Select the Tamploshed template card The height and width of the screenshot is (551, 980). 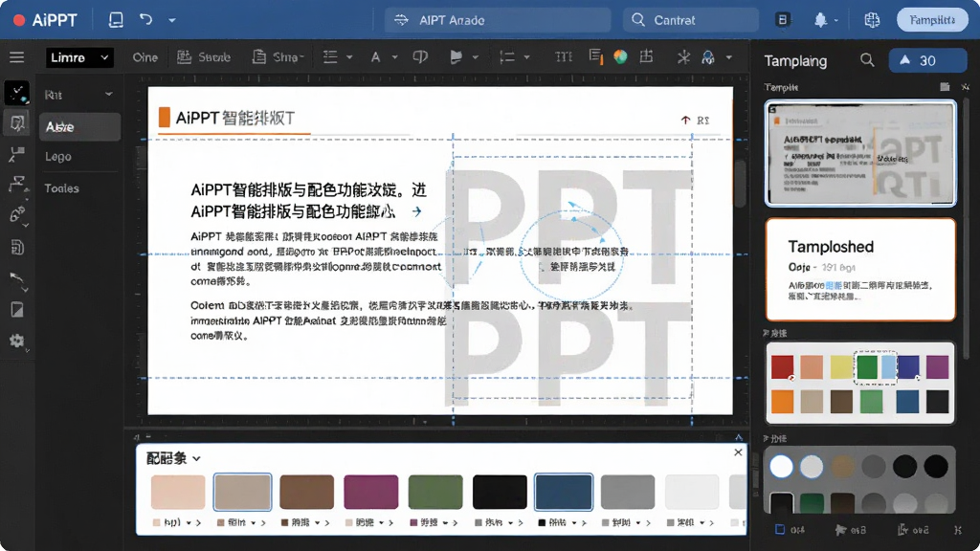click(860, 269)
